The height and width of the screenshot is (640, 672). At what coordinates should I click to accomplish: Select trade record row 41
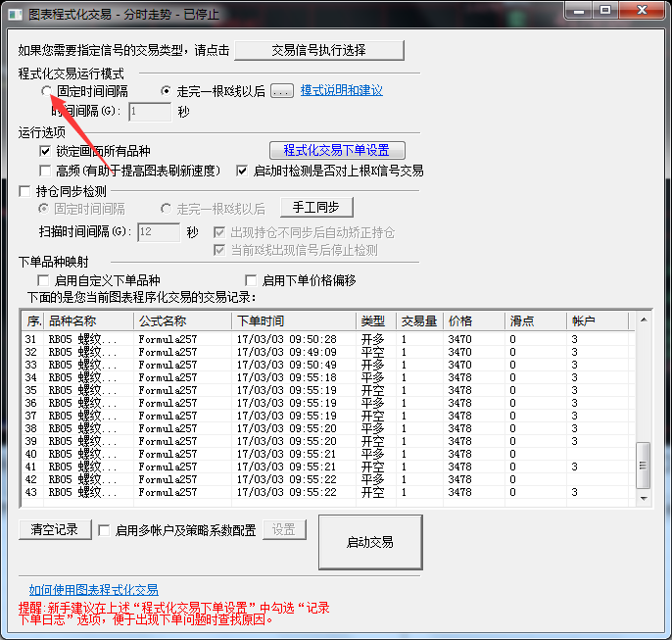point(328,467)
